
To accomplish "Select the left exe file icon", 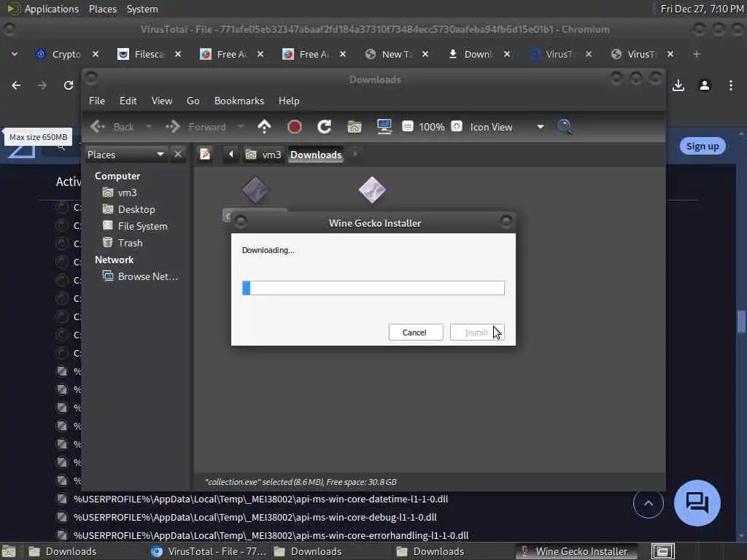I will pyautogui.click(x=255, y=190).
